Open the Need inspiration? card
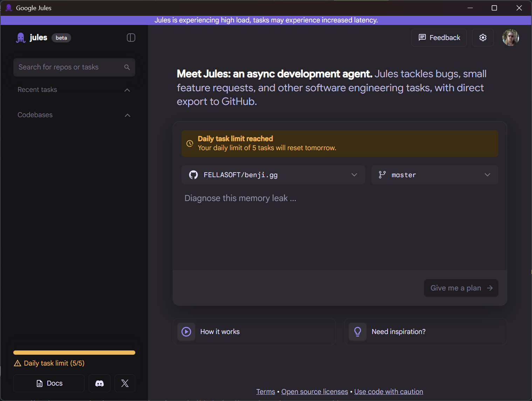The width and height of the screenshot is (532, 401). pos(425,332)
